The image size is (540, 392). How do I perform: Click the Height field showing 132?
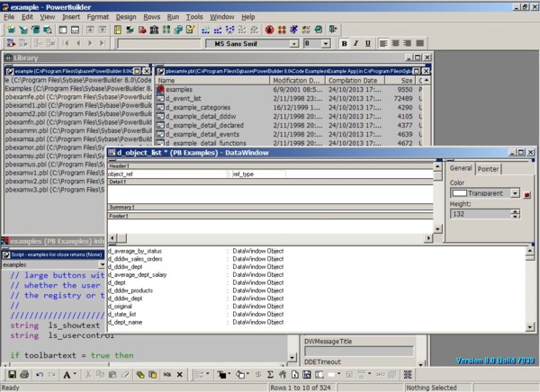481,214
